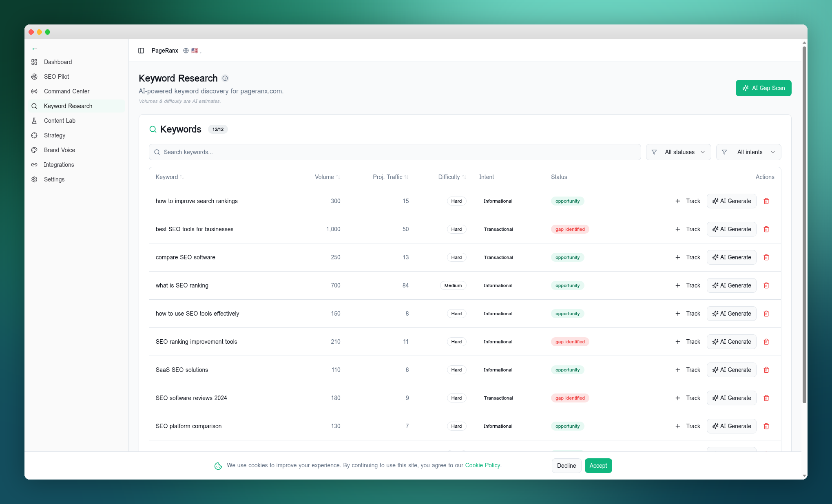This screenshot has width=832, height=504.
Task: Expand the All intents dropdown
Action: point(750,152)
